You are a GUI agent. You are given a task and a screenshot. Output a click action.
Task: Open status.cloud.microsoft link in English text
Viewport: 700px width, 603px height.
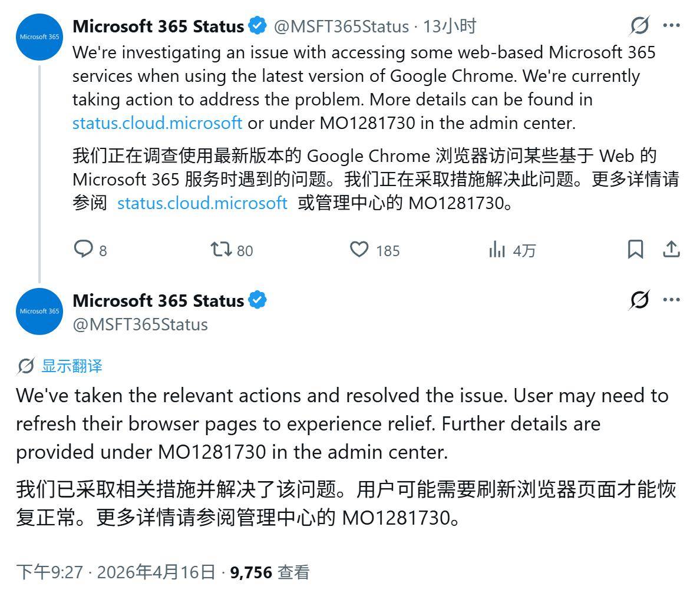157,123
